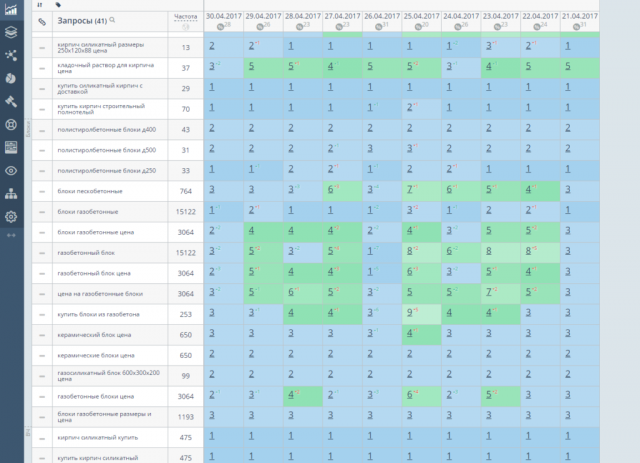Click the clock icon under 23.04.2017
This screenshot has width=640, height=463.
point(498,27)
